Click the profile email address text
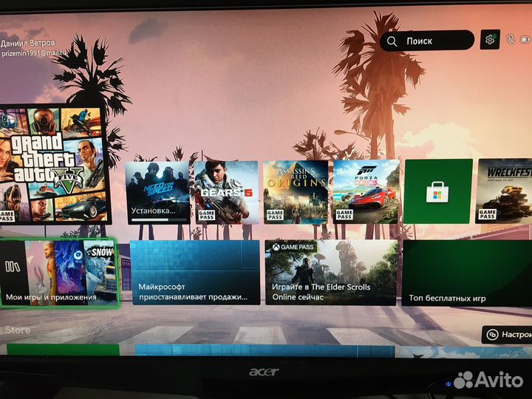Image resolution: width=532 pixels, height=399 pixels. pos(34,53)
